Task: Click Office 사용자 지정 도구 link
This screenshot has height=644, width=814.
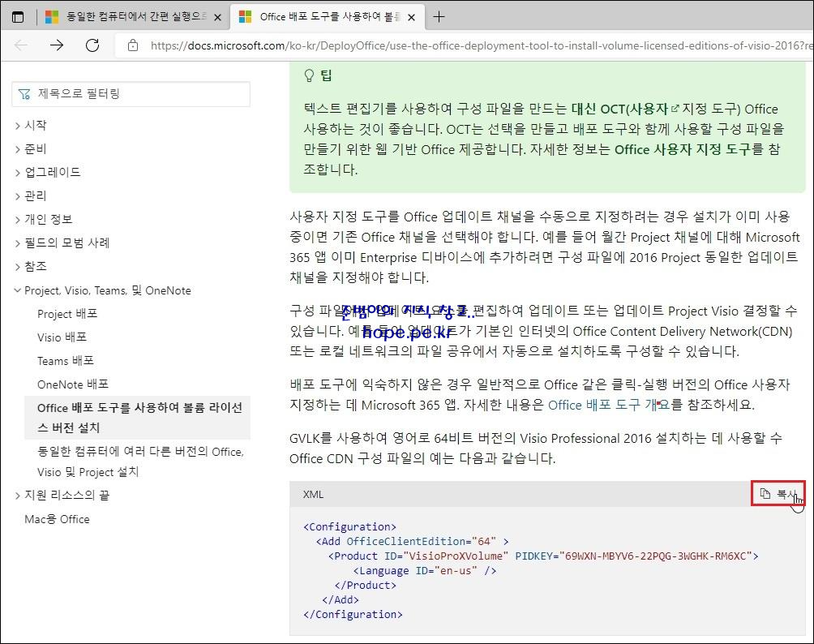Action: click(683, 149)
